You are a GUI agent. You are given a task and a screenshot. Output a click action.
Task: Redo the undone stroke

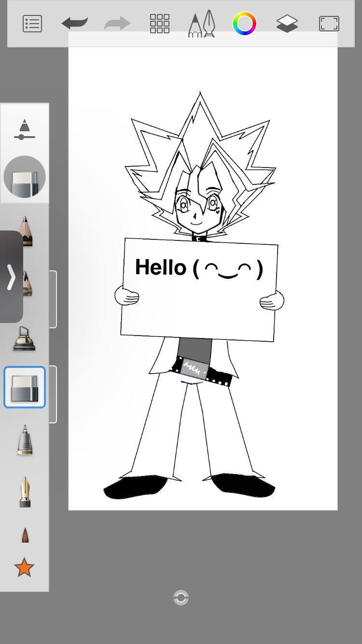click(117, 24)
